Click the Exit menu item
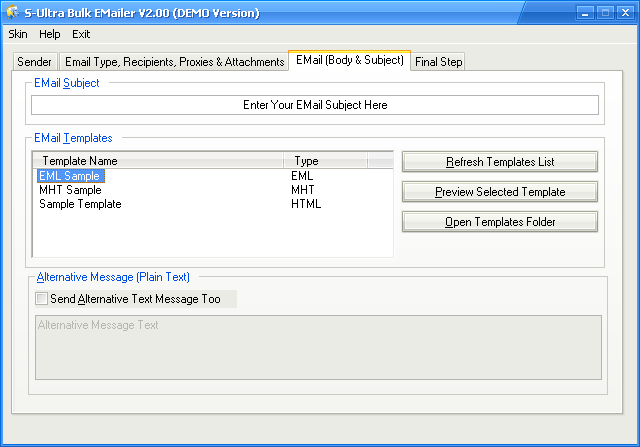Screen dimensions: 640x447 point(81,34)
